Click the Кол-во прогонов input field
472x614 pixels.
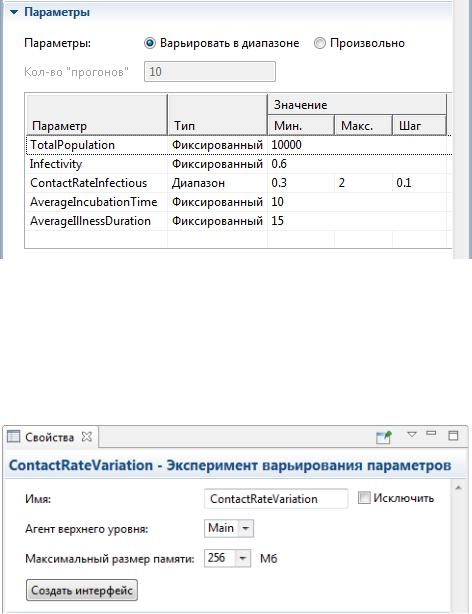pyautogui.click(x=210, y=72)
